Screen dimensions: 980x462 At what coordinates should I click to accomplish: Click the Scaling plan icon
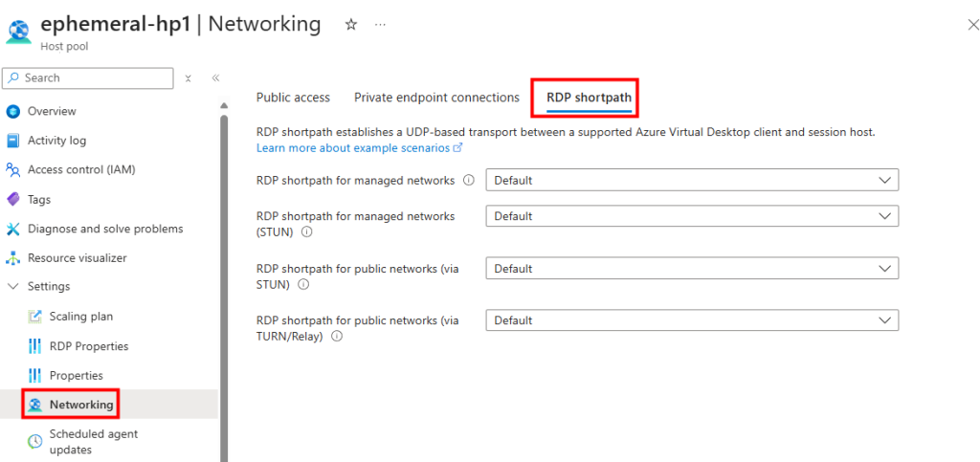[x=35, y=317]
